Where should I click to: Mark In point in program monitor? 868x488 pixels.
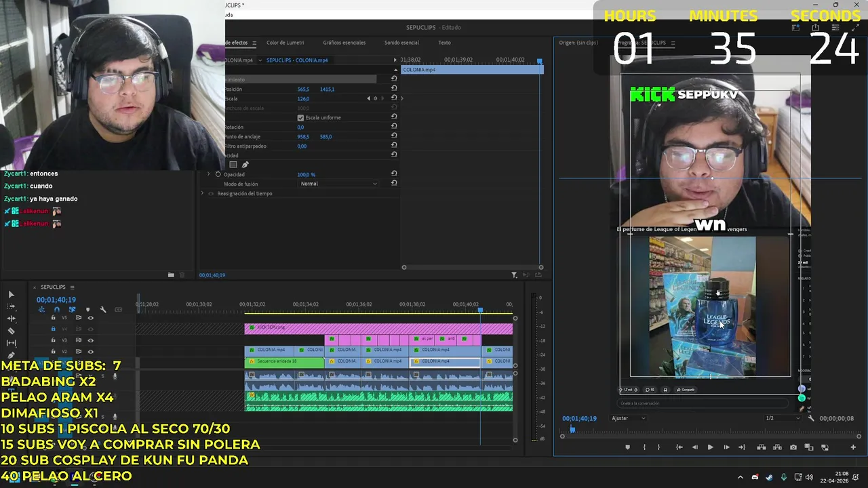[x=644, y=447]
